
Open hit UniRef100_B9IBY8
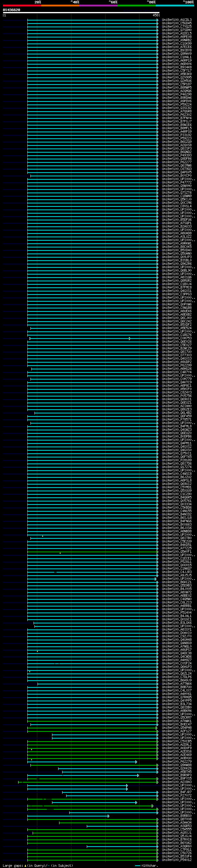point(177,50)
